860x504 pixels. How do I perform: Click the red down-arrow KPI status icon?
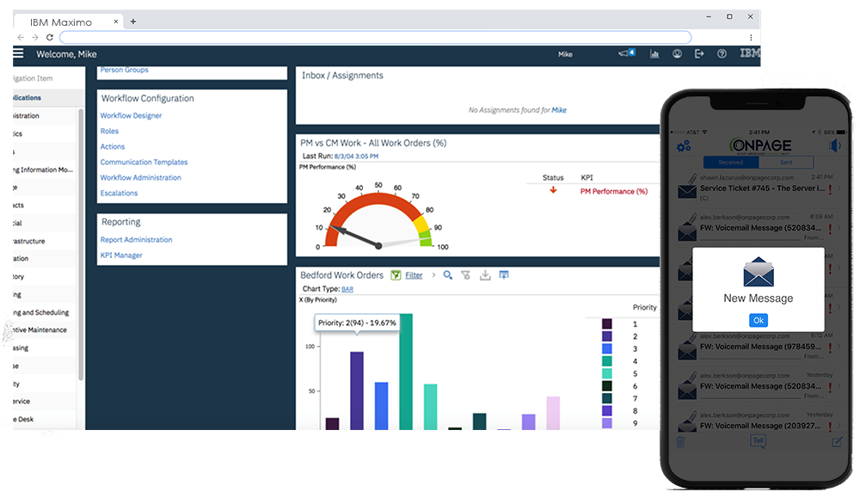click(553, 190)
